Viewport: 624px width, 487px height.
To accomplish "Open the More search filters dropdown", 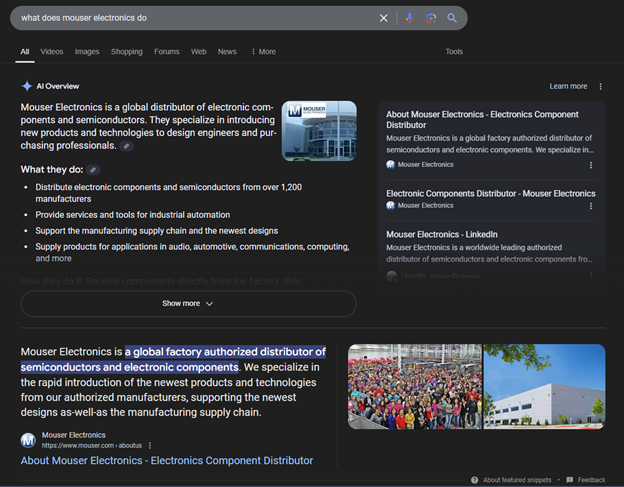I will [x=264, y=52].
